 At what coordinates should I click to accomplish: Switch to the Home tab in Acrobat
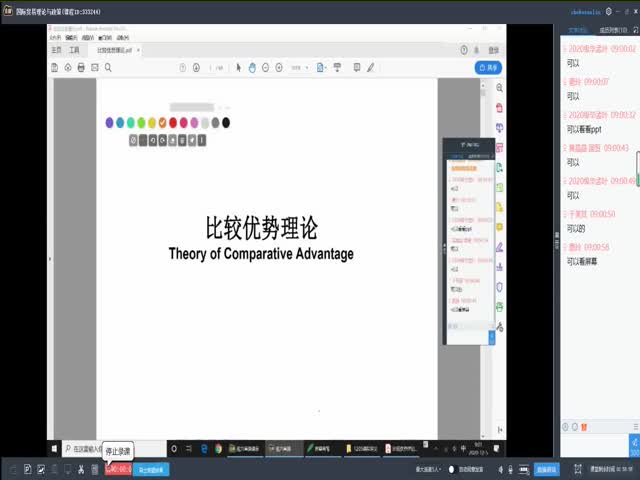coord(56,50)
